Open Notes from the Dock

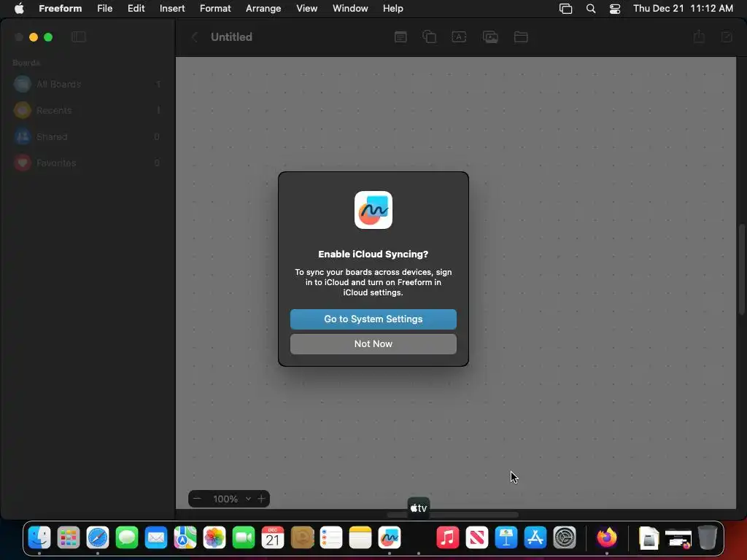coord(360,538)
